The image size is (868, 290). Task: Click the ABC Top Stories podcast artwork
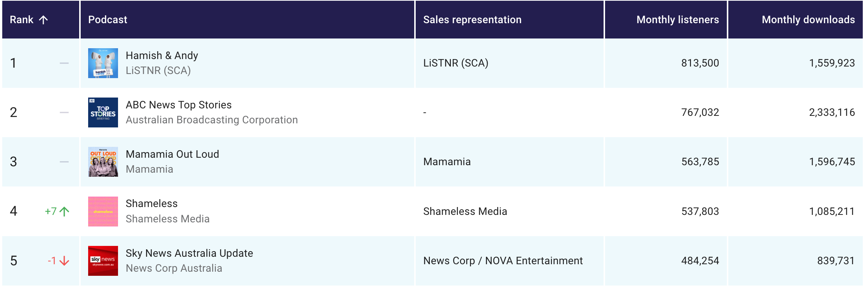103,112
